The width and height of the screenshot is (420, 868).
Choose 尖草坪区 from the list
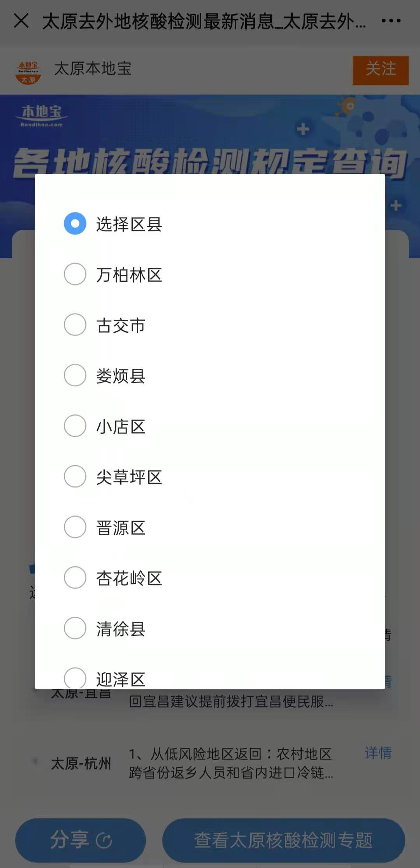coord(75,477)
